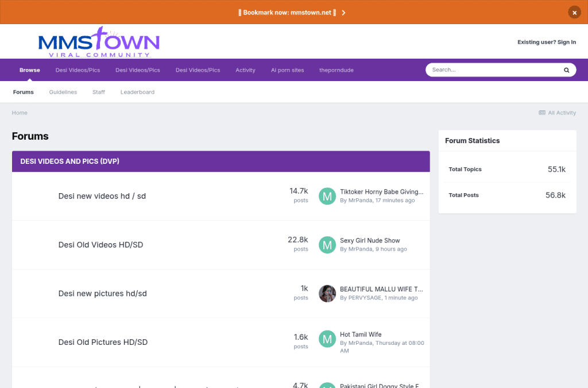
Task: Click the '14.7k' posts count
Action: click(x=299, y=191)
